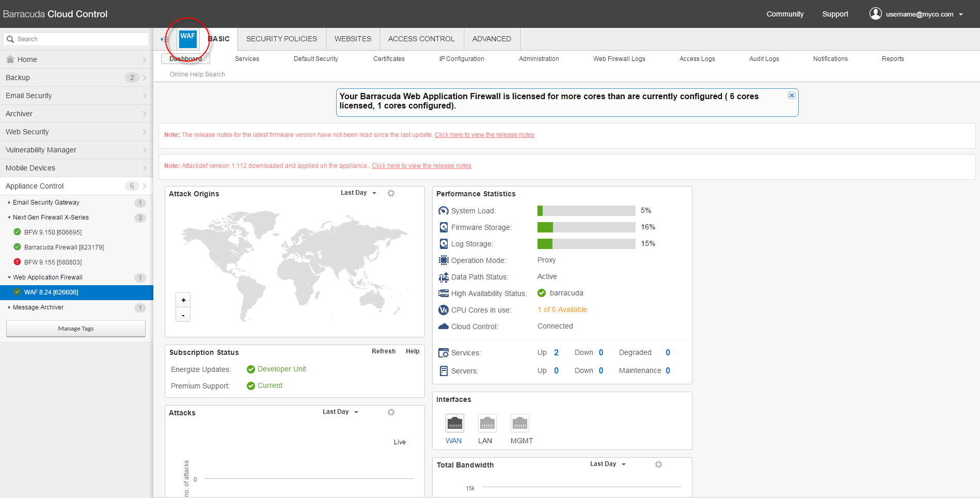Refresh the Subscription Status panel
Screen dimensions: 980x498
[x=384, y=351]
